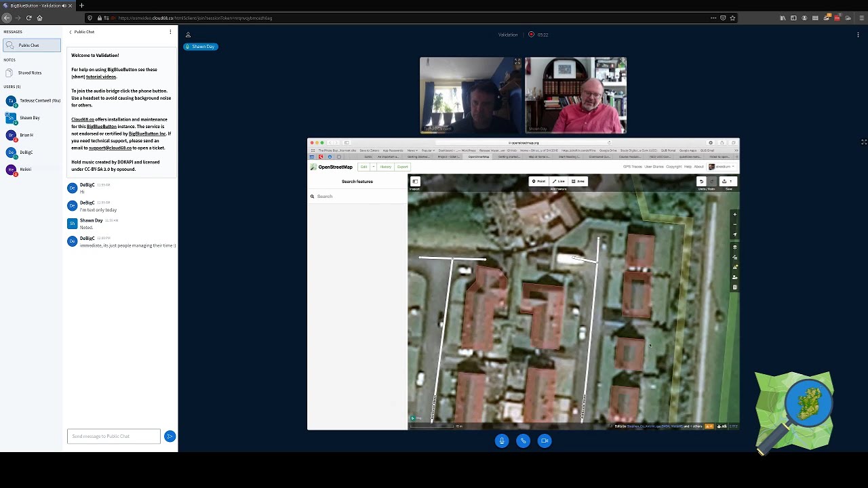The height and width of the screenshot is (488, 868).
Task: Open recording indicator timer
Action: tap(538, 35)
